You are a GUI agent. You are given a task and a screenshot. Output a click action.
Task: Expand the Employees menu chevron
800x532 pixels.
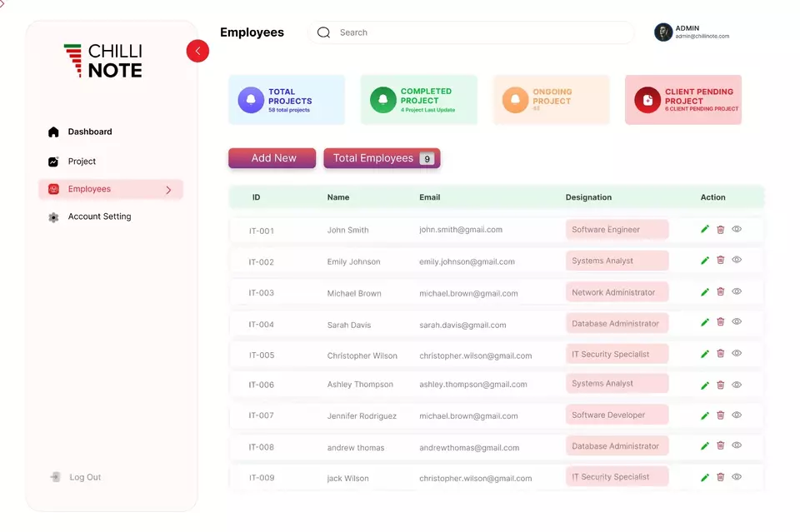tap(168, 190)
